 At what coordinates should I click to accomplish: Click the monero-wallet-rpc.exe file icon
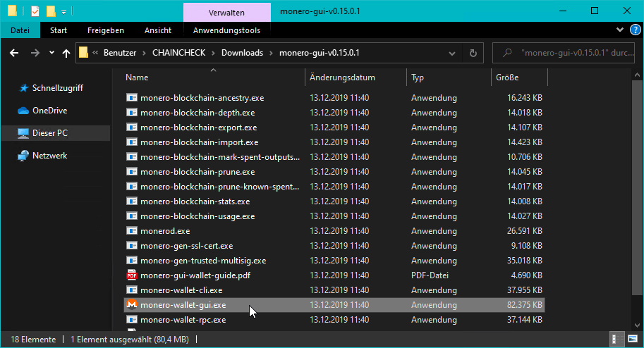[x=131, y=319]
